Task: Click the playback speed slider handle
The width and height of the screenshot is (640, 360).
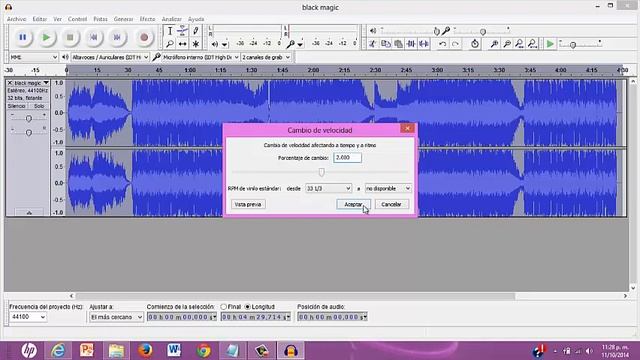Action: (x=573, y=45)
